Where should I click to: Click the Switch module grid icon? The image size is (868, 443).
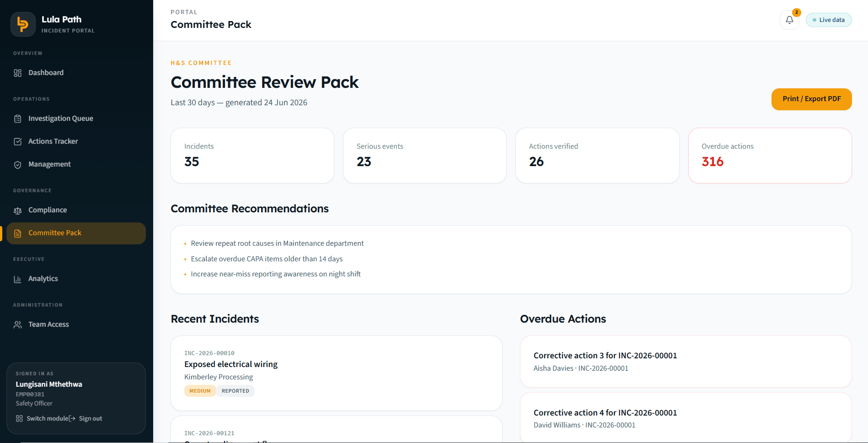click(x=19, y=418)
